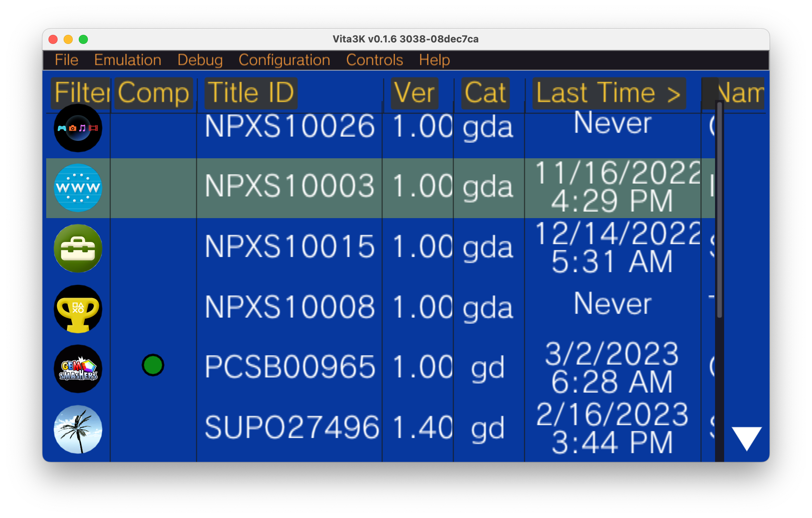Click the green compatibility dot for PCSB00965
812x518 pixels.
pyautogui.click(x=153, y=365)
